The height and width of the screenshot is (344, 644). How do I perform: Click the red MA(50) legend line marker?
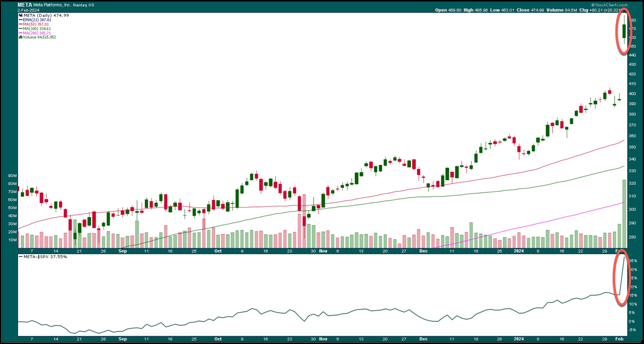click(21, 25)
